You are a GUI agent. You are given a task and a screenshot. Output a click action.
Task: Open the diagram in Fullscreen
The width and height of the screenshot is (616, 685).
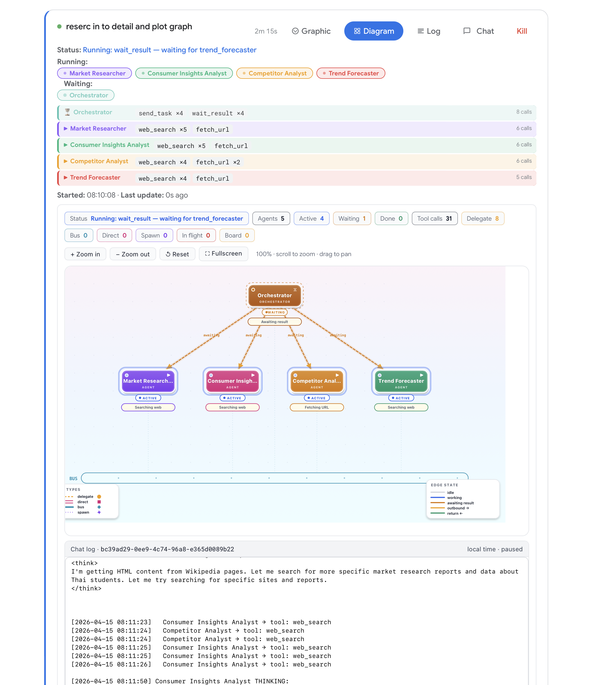(223, 253)
